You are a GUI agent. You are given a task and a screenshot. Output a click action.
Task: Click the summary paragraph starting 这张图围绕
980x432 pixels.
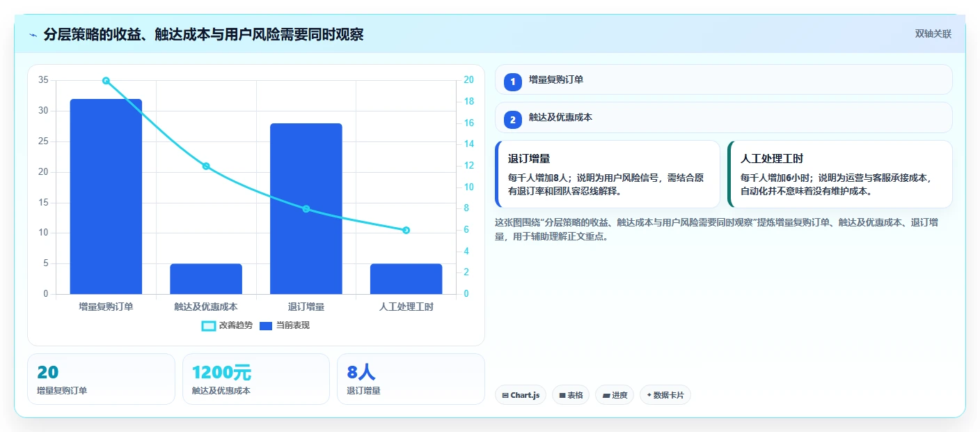click(x=717, y=229)
